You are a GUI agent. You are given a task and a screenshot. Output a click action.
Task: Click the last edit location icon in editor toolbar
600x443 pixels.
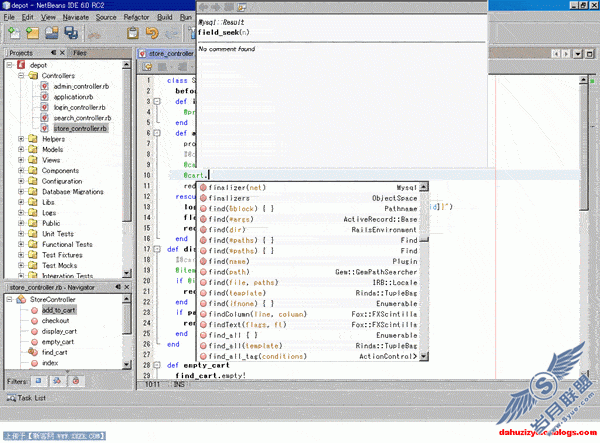click(147, 67)
